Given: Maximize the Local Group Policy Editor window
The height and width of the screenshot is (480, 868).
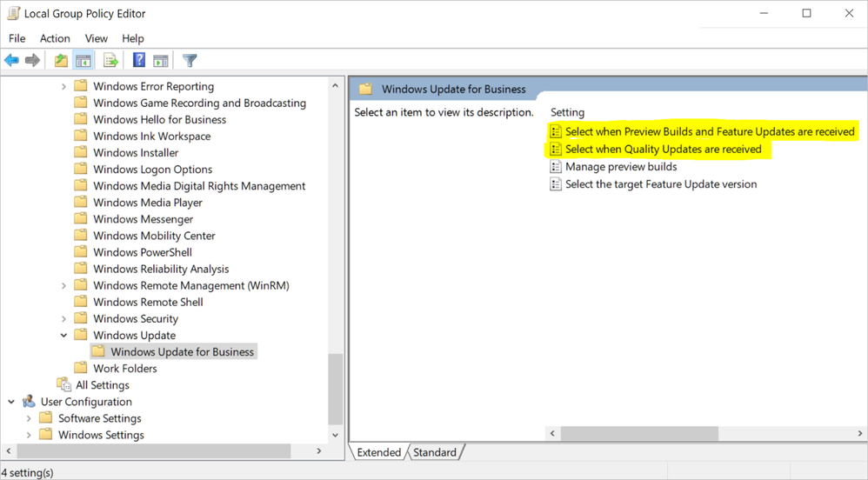Looking at the screenshot, I should 806,13.
